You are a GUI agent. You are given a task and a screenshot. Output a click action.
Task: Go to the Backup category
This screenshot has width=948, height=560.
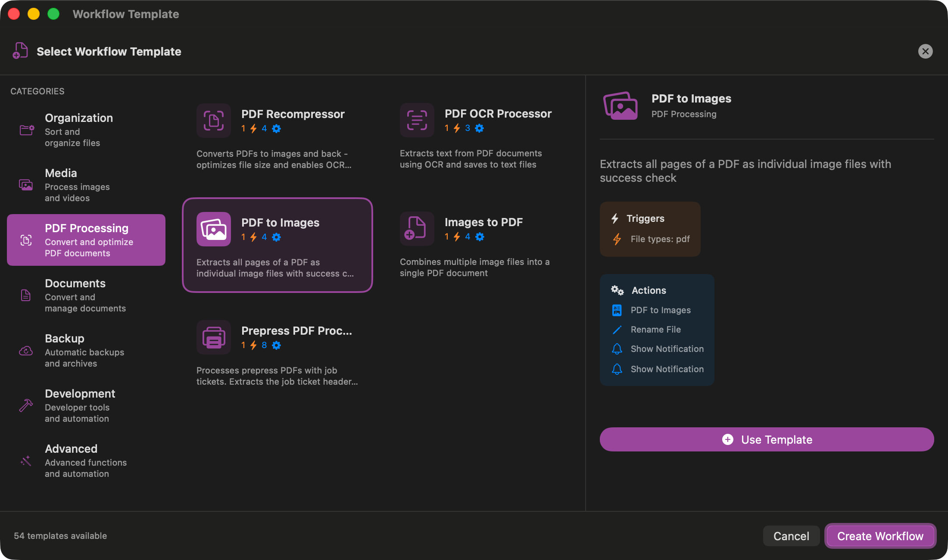click(x=86, y=350)
